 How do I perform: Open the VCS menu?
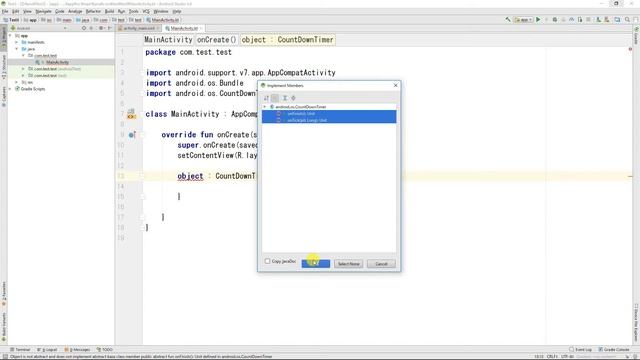click(146, 11)
